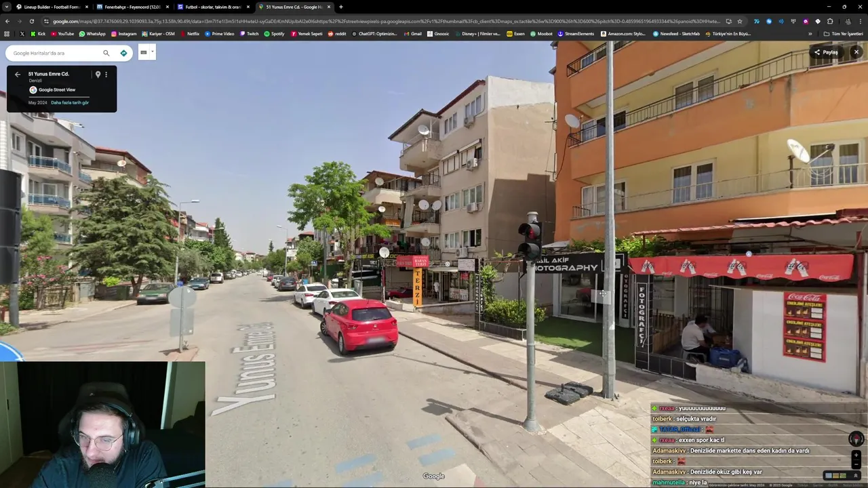Open the reddit bookmark
868x488 pixels.
(337, 33)
